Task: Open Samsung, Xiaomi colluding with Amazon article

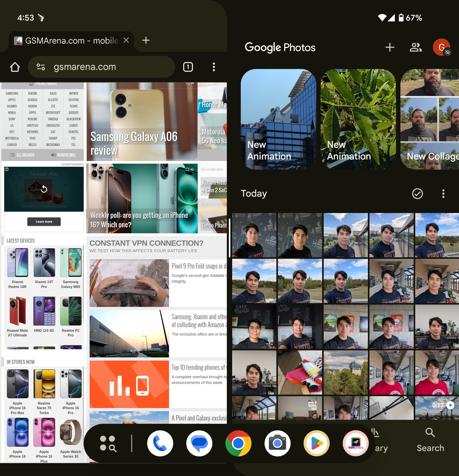Action: click(158, 333)
